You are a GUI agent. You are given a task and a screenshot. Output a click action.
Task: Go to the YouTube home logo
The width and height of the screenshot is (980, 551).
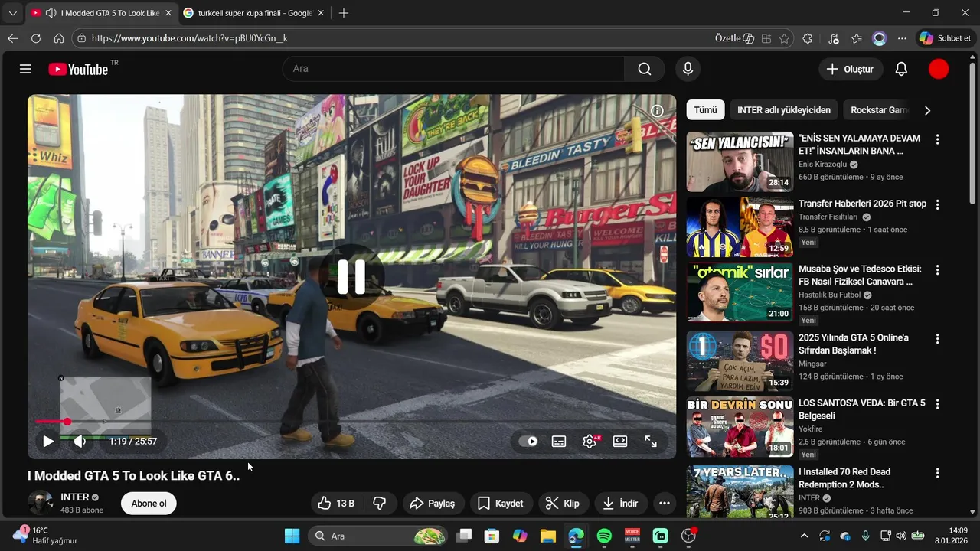click(x=79, y=69)
